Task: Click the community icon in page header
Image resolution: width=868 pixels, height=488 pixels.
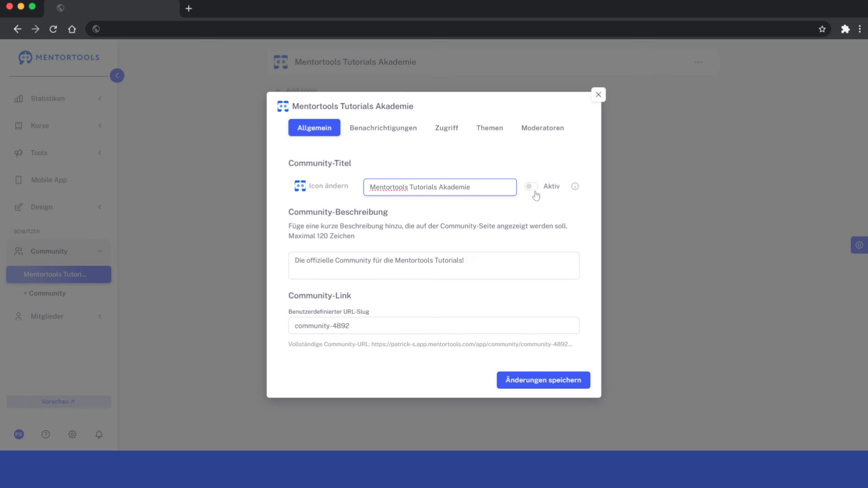Action: click(x=281, y=62)
